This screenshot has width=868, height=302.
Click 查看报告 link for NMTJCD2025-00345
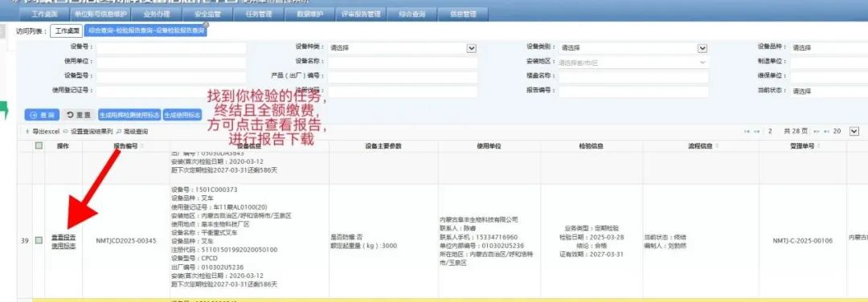click(x=63, y=237)
